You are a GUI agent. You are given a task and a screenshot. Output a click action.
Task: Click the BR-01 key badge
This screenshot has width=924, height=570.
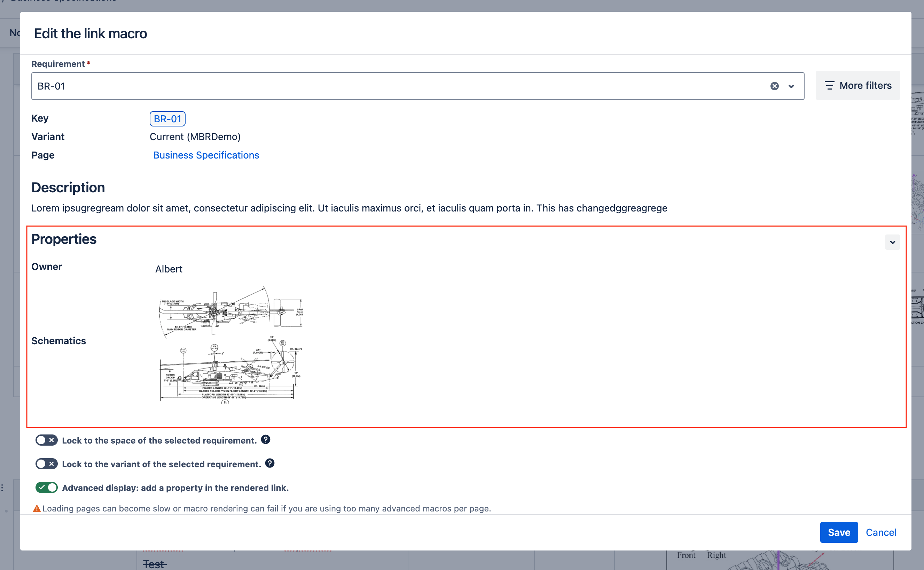[x=167, y=119]
